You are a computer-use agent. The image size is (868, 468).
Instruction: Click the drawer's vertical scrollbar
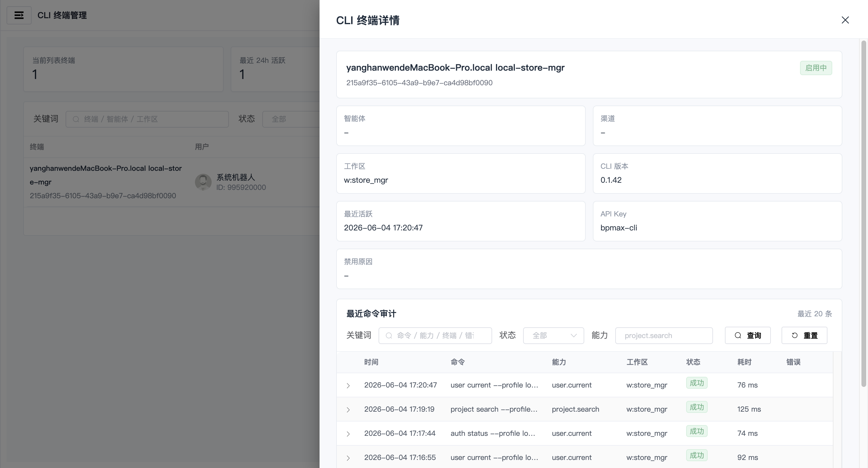[x=863, y=214]
